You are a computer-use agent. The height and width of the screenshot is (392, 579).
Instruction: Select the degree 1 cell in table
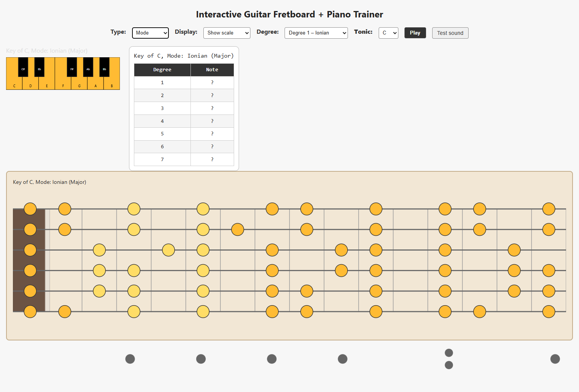pos(162,83)
